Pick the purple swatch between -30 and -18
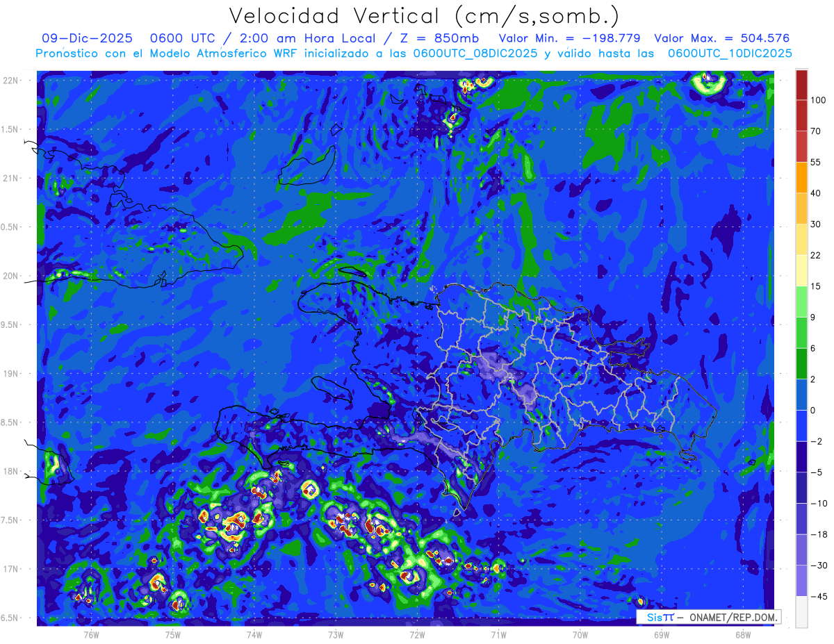Image resolution: width=834 pixels, height=644 pixels. 801,550
